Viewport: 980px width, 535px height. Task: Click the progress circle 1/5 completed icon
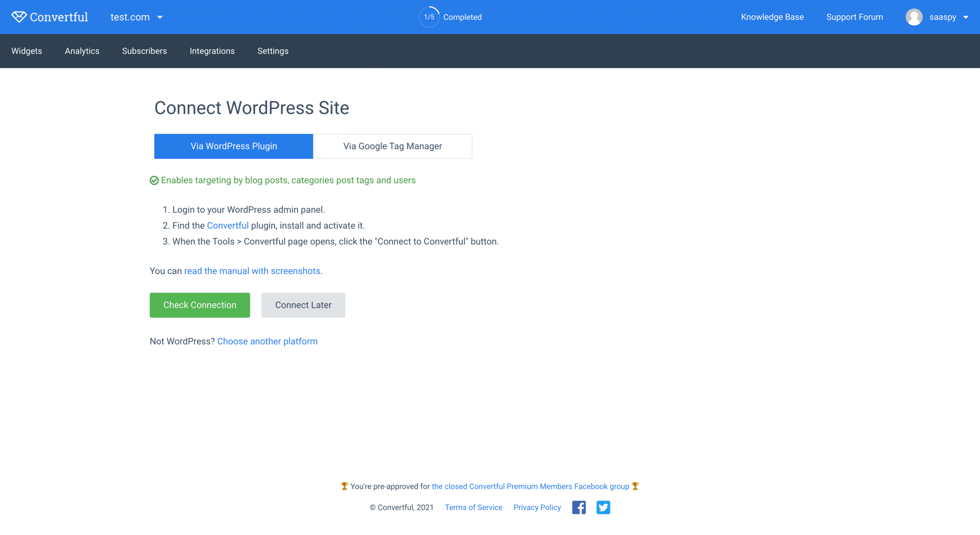click(x=429, y=17)
